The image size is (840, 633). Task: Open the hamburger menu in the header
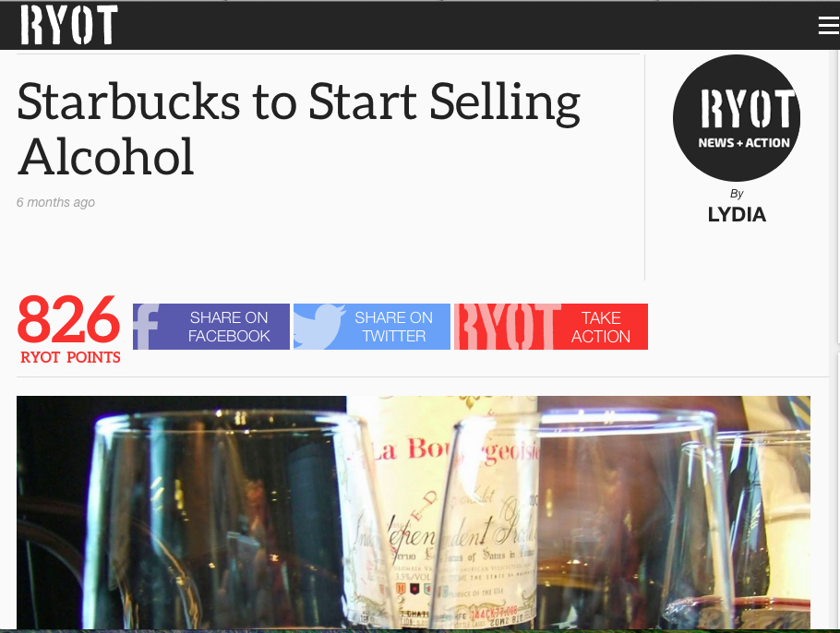point(829,25)
